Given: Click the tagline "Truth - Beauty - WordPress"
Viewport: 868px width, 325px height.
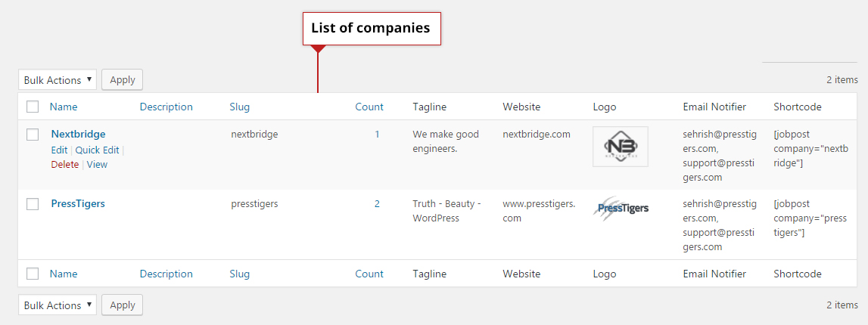Looking at the screenshot, I should (446, 211).
